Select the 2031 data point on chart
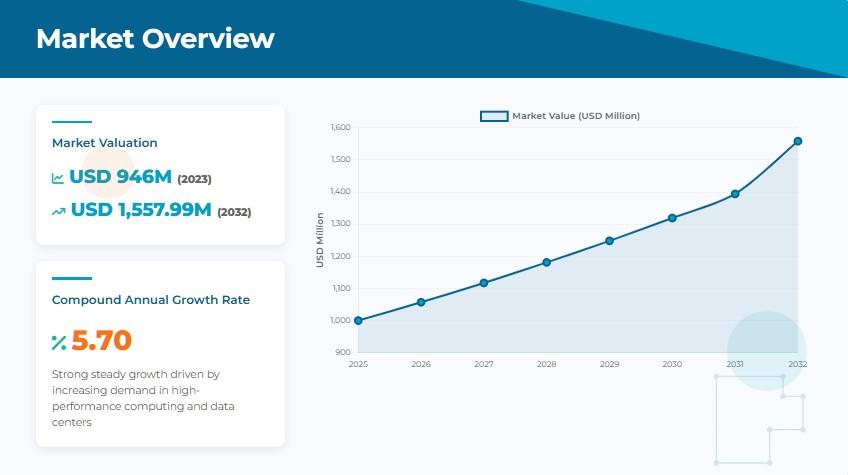The image size is (848, 475). (734, 193)
